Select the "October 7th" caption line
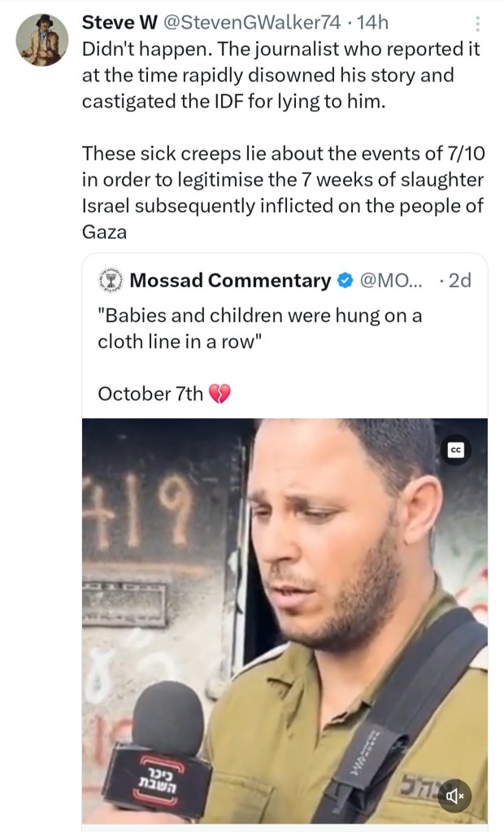The height and width of the screenshot is (832, 504). 150,394
